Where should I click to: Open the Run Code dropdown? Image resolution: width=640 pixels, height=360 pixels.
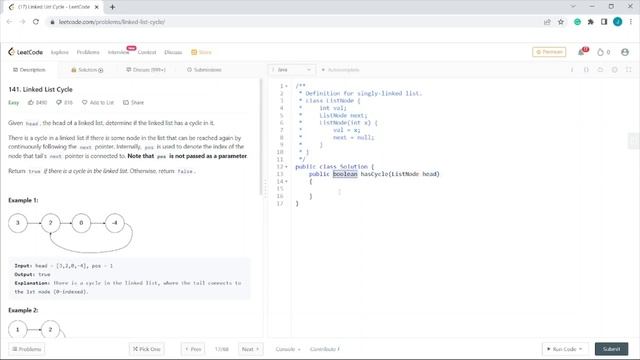pyautogui.click(x=564, y=349)
